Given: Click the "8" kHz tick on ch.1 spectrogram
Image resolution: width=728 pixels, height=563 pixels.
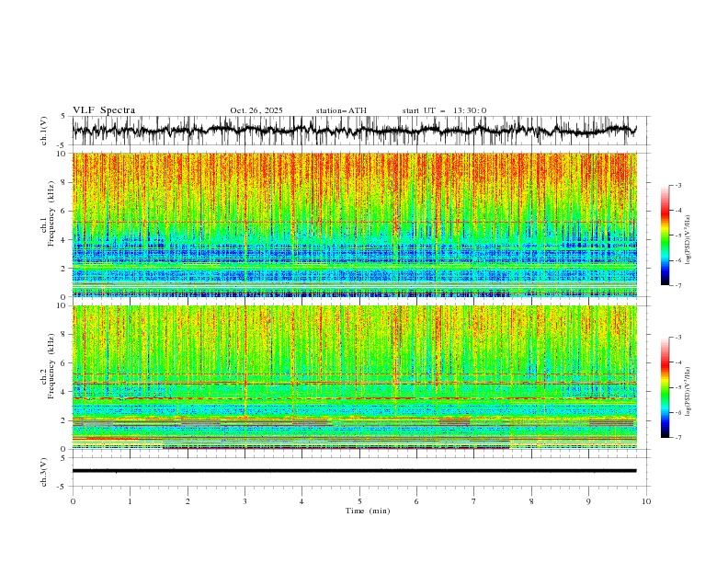Looking at the screenshot, I should (x=64, y=182).
